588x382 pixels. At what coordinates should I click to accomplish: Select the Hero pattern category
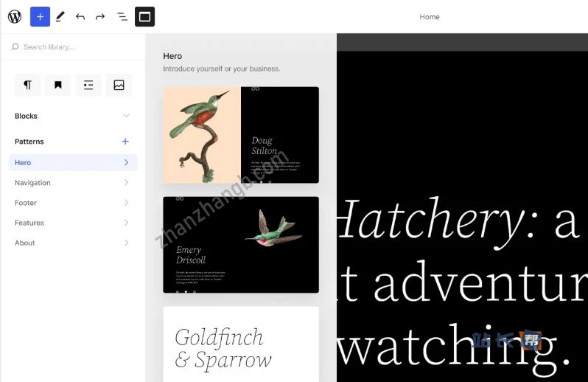coord(72,162)
